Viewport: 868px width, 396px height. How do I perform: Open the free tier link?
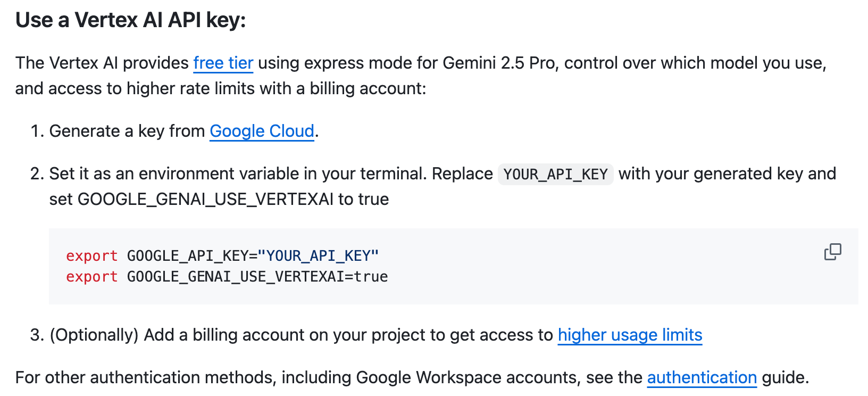(x=223, y=63)
